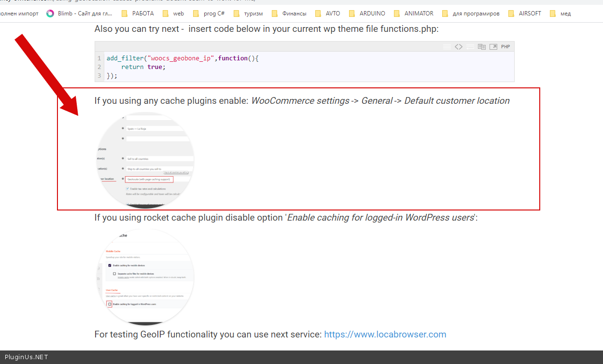Open the locabrowser.com link

pyautogui.click(x=385, y=335)
